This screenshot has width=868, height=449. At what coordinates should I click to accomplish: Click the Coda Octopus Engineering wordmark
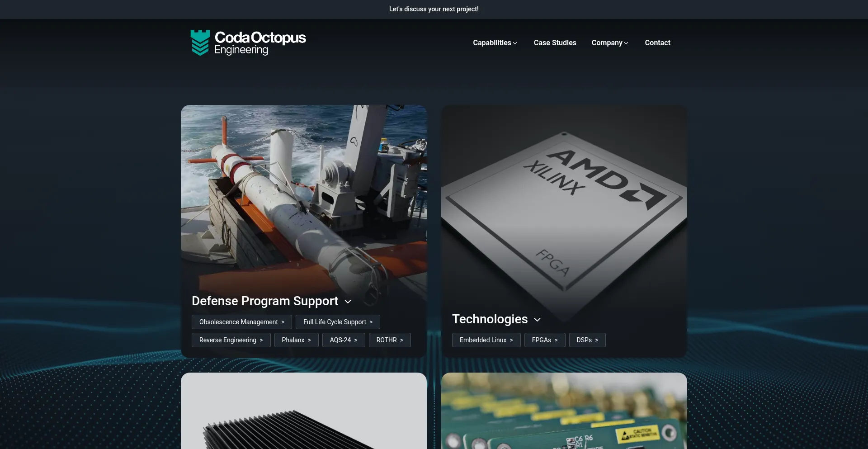point(260,43)
